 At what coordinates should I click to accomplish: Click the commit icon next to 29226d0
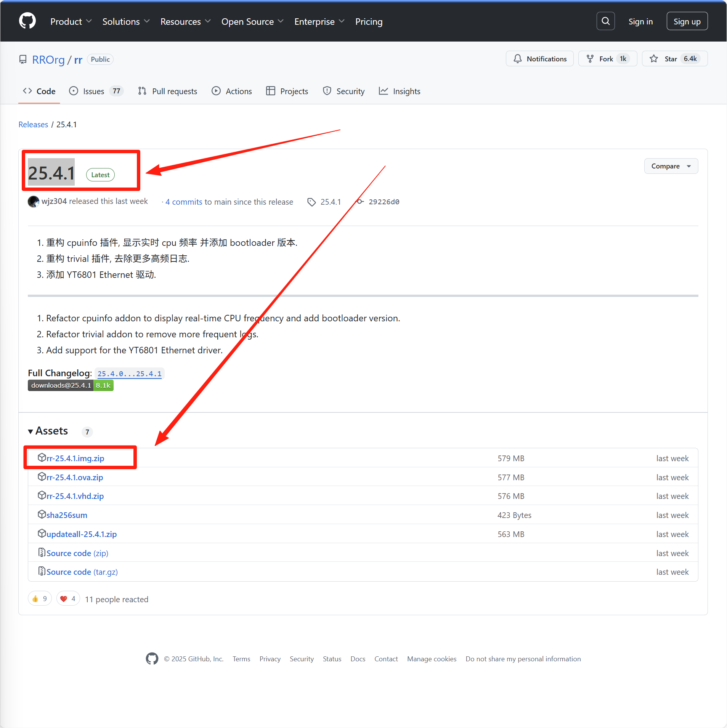pos(359,202)
